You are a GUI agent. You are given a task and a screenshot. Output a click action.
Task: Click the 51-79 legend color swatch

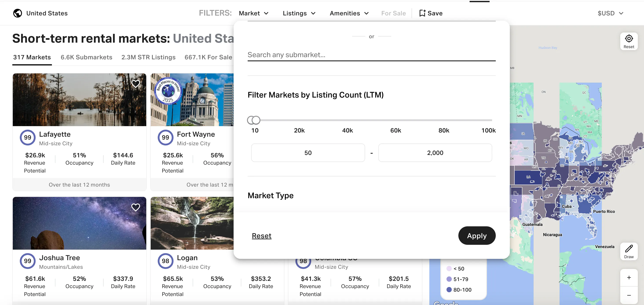449,279
